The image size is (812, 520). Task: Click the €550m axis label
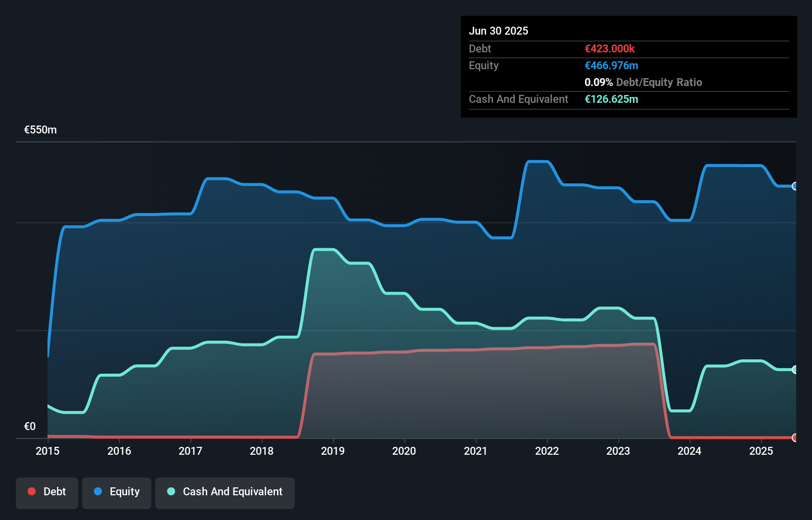click(40, 130)
